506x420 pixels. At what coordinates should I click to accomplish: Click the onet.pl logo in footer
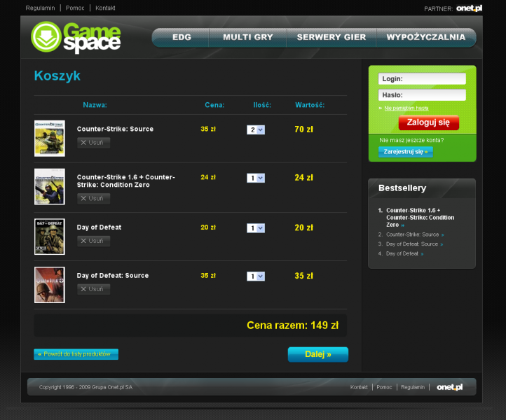[449, 387]
